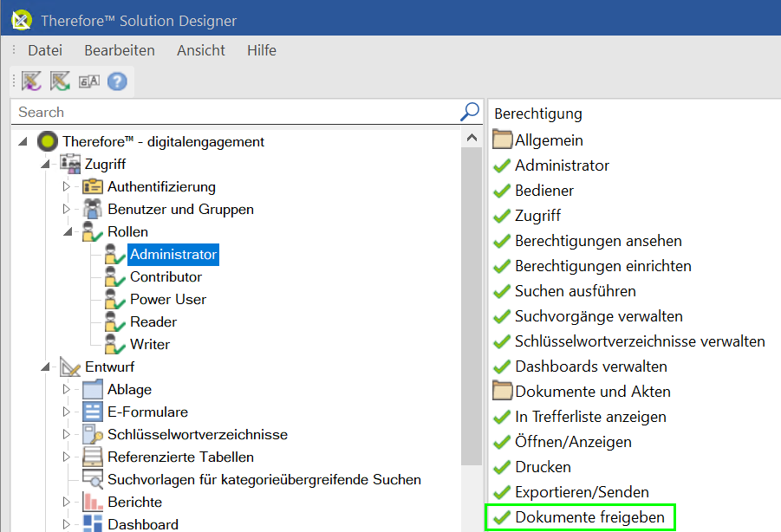
Task: Click the Dashboard tiles icon
Action: coord(93,523)
